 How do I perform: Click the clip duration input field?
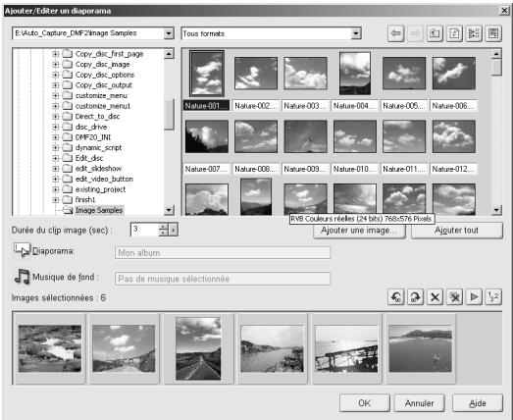[145, 230]
